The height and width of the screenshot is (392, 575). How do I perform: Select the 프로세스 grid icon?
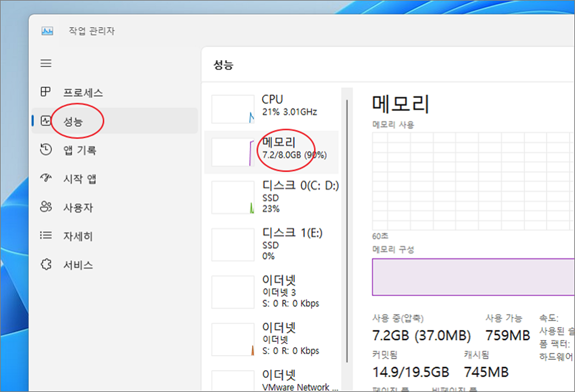pos(46,92)
